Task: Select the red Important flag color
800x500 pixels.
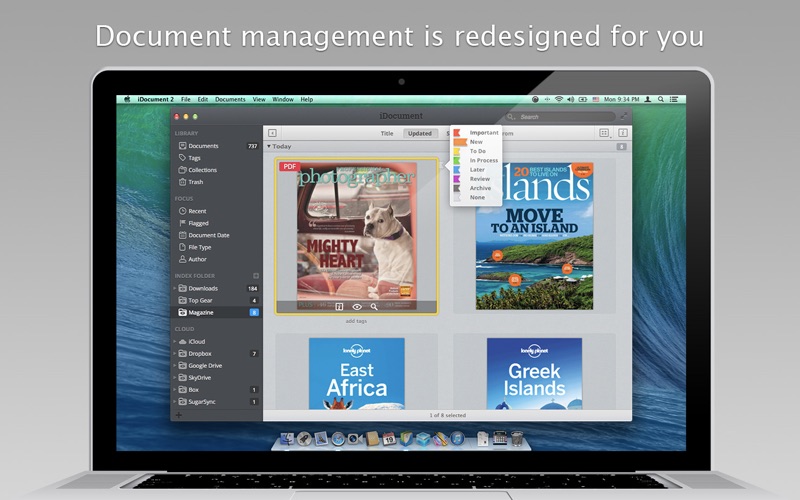Action: coord(457,133)
